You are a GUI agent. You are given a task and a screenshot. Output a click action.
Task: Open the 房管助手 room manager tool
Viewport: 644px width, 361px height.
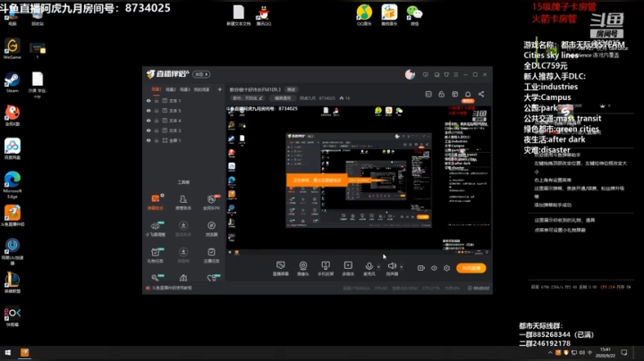click(x=183, y=202)
